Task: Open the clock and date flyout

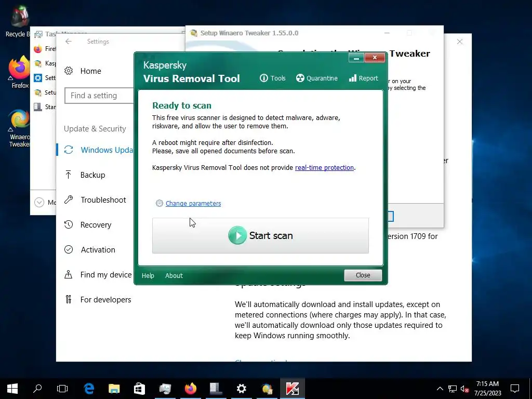Action: (x=487, y=389)
